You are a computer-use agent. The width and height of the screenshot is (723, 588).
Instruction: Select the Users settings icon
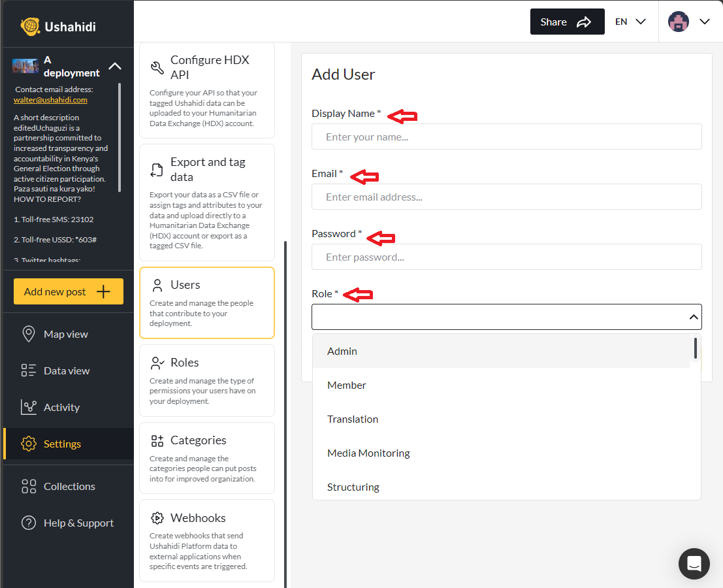click(157, 284)
